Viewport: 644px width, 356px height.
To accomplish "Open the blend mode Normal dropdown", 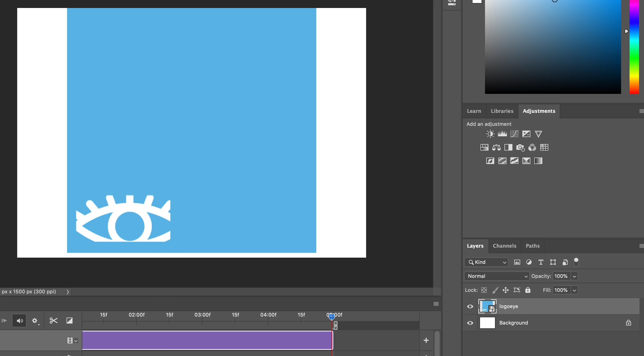I will click(x=497, y=276).
